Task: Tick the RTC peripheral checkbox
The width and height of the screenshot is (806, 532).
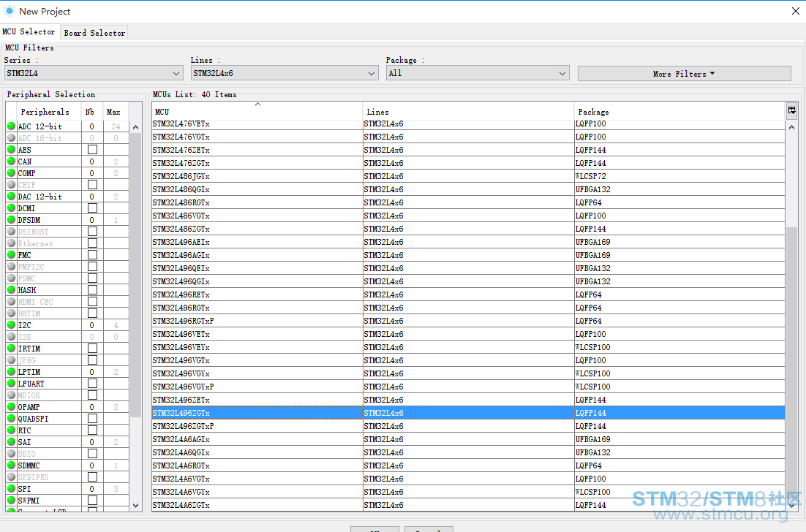Action: pyautogui.click(x=93, y=430)
